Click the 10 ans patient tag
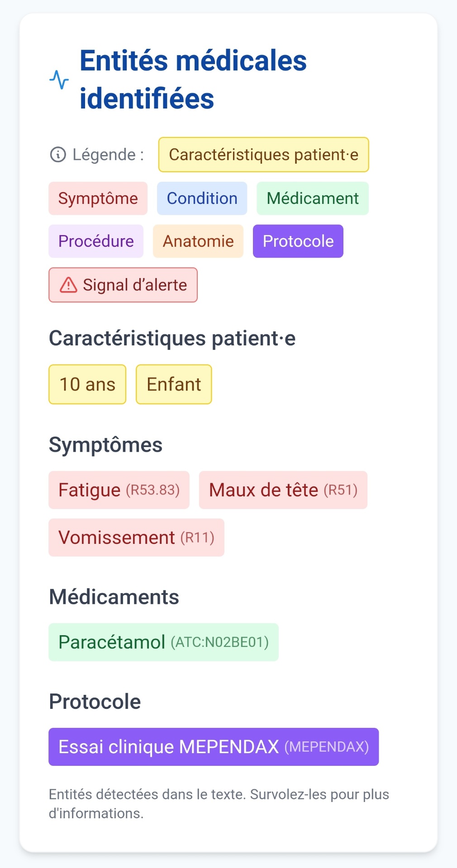This screenshot has width=457, height=868. pos(87,384)
